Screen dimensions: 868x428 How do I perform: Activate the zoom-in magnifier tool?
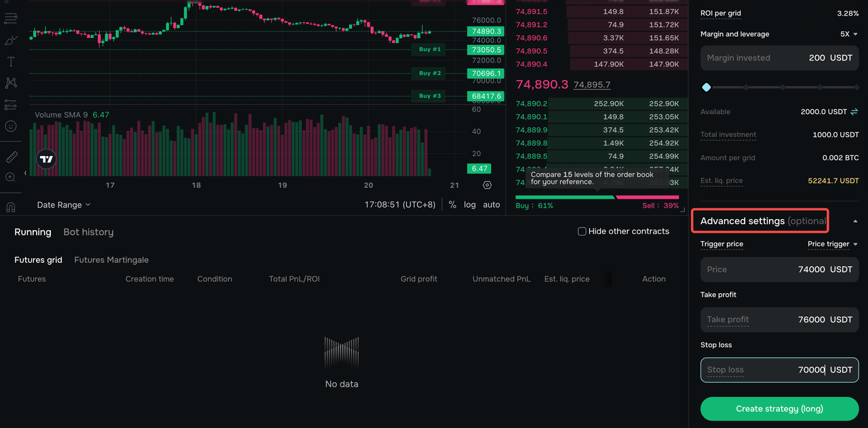11,177
